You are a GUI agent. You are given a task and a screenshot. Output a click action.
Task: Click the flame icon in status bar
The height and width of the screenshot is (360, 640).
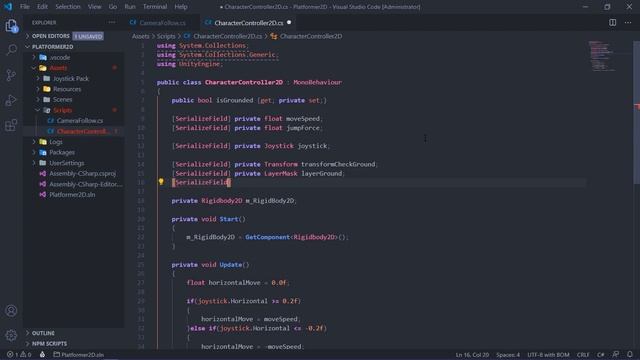42,355
